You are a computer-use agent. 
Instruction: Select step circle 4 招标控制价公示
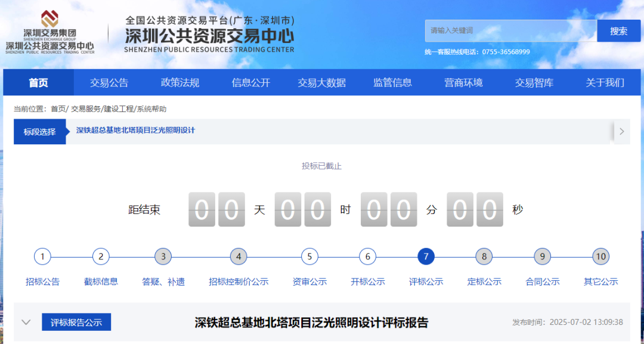pyautogui.click(x=239, y=256)
